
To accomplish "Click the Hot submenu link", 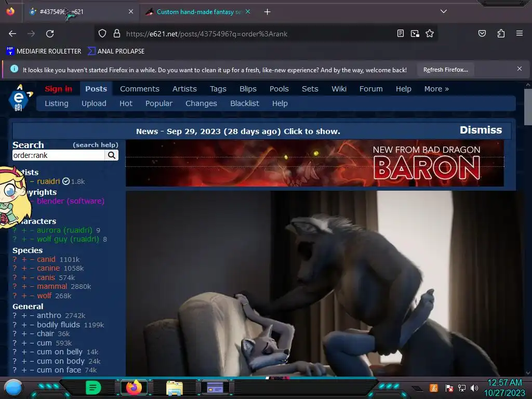I will click(126, 103).
